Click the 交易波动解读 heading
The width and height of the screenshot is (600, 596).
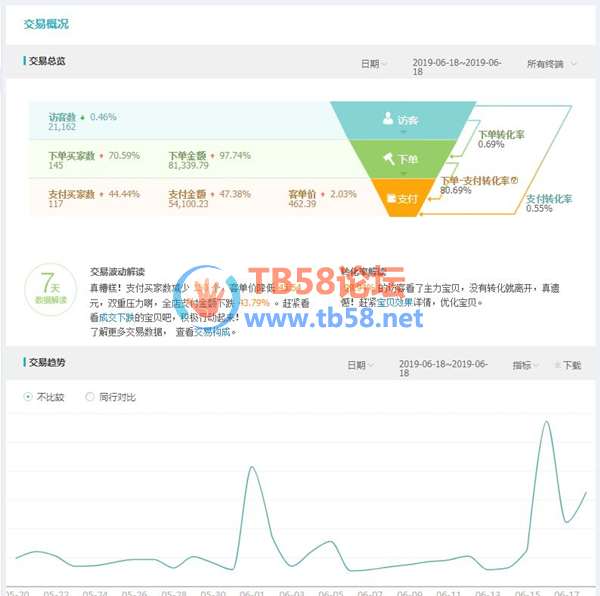click(x=117, y=272)
